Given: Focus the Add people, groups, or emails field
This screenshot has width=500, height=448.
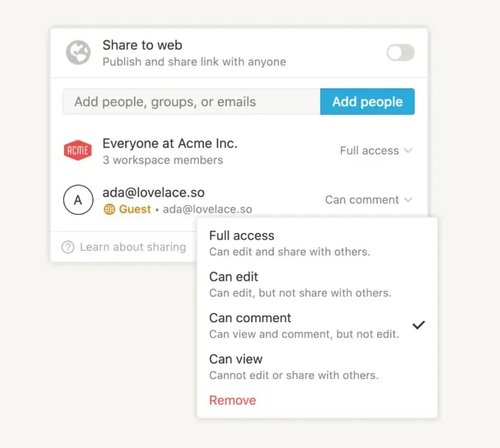Looking at the screenshot, I should 191,102.
